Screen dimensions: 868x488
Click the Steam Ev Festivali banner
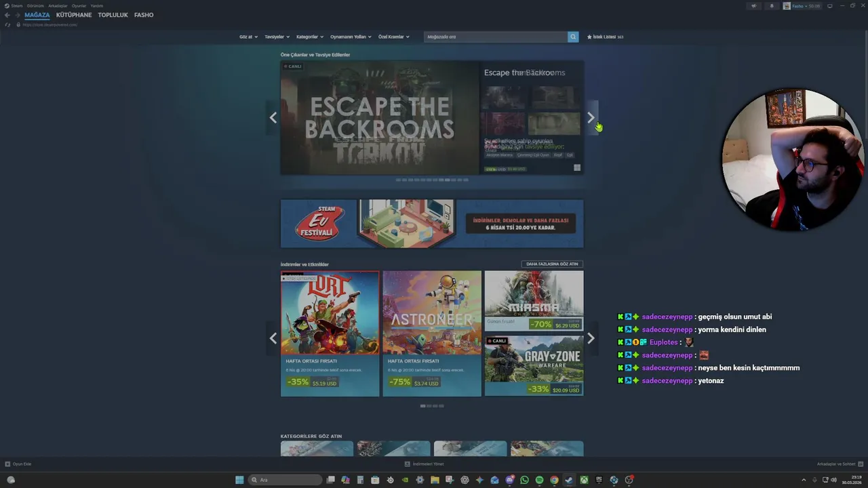pyautogui.click(x=432, y=224)
